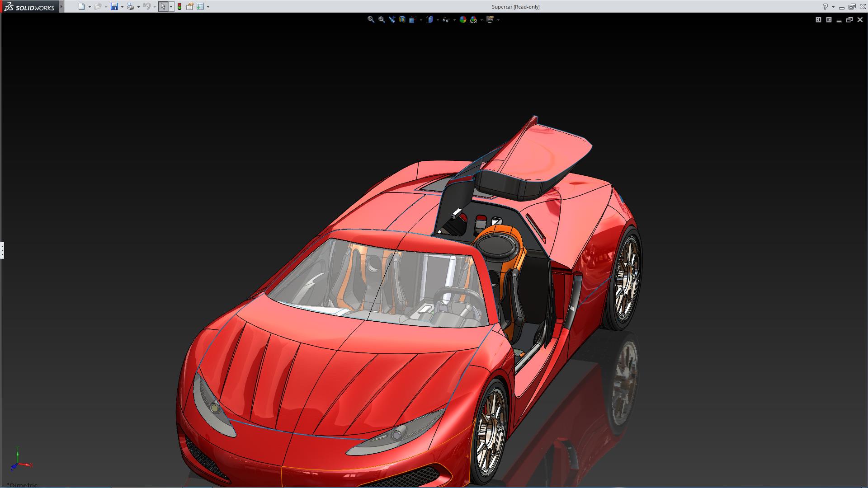Toggle the Select arrow tool
The height and width of the screenshot is (488, 868).
pyautogui.click(x=163, y=6)
